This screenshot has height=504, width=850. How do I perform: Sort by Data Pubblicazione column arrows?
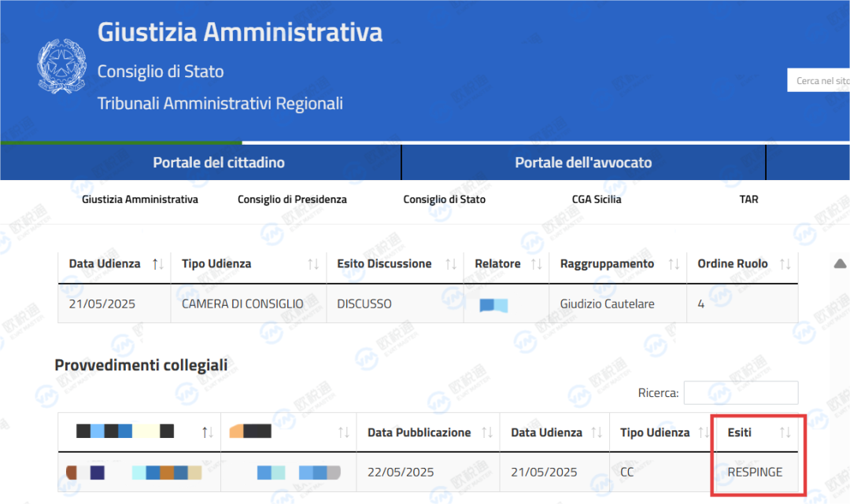click(x=487, y=432)
